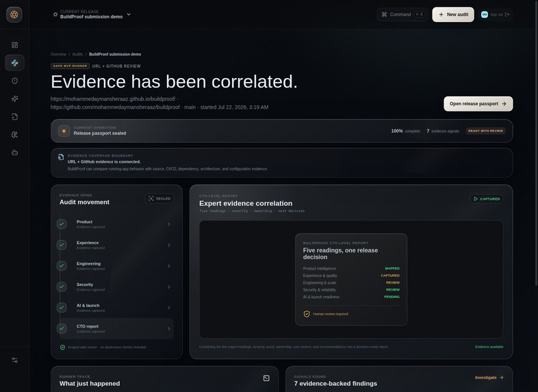Image resolution: width=538 pixels, height=392 pixels.
Task: Click the github.io buildproof URL text
Action: point(113,99)
